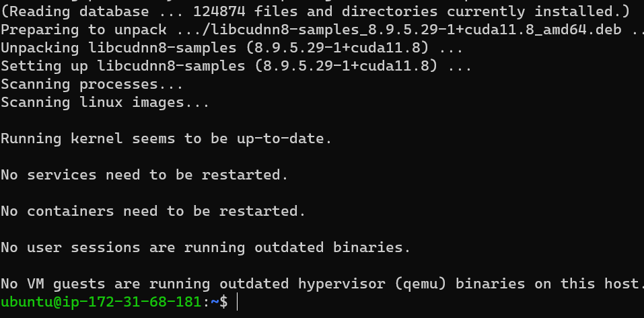This screenshot has width=644, height=318.
Task: Click 'Preparing to unpack' text
Action: click(83, 30)
